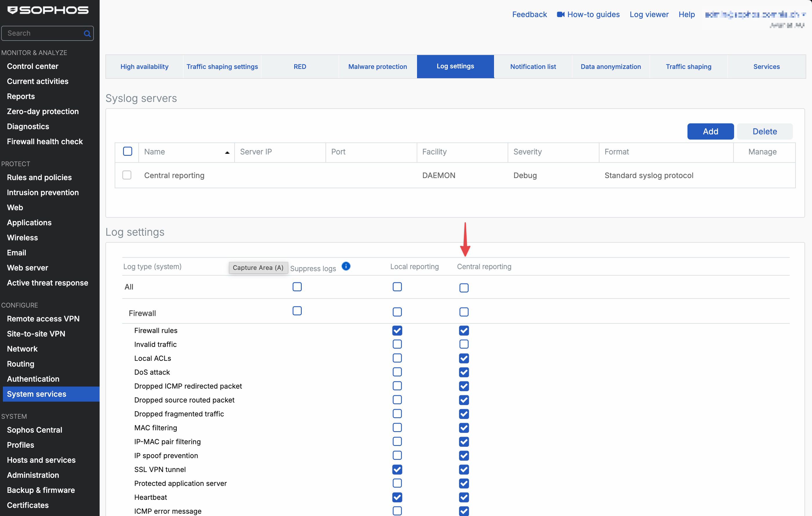Viewport: 812px width, 516px height.
Task: Switch to Traffic shaping settings tab
Action: [222, 66]
